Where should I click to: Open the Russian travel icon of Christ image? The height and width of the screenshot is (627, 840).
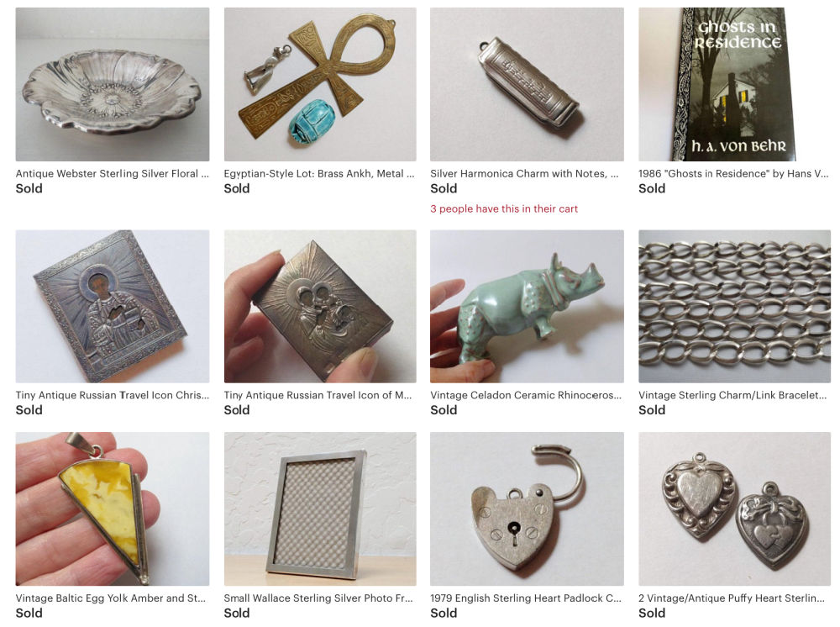pos(112,307)
